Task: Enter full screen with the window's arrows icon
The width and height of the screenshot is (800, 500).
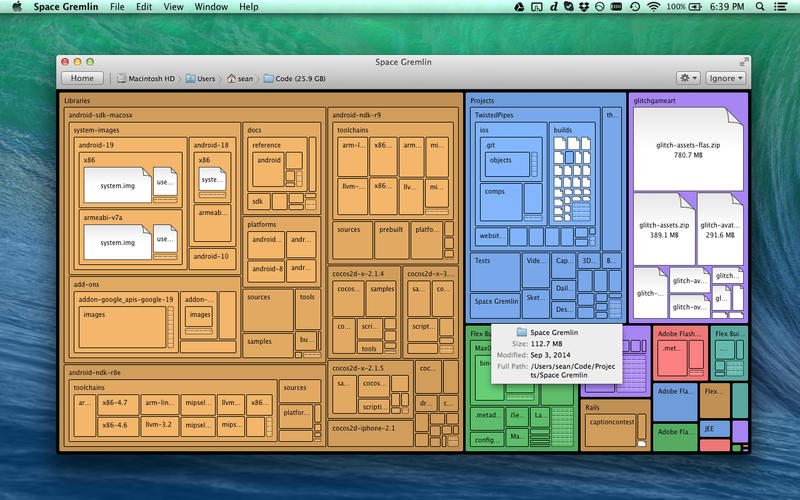Action: click(743, 62)
